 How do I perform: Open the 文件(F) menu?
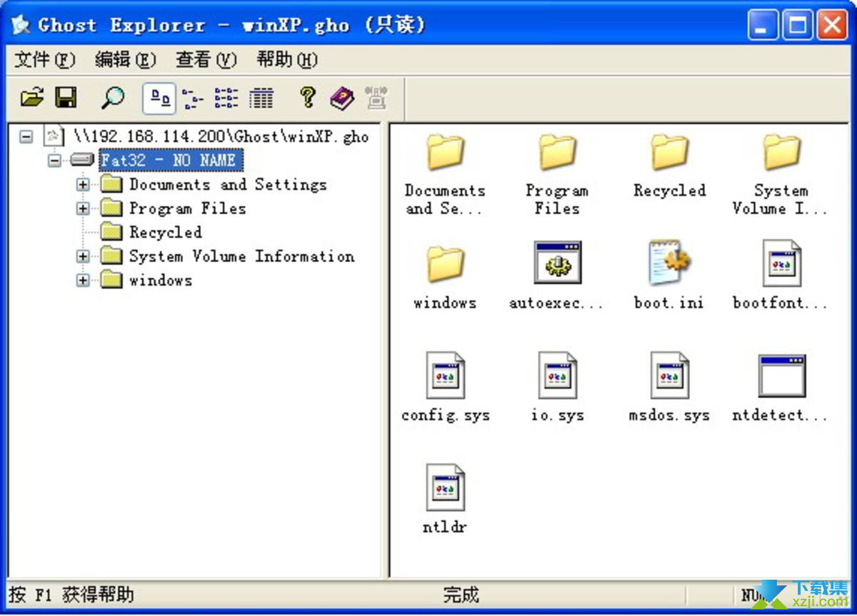pyautogui.click(x=44, y=60)
